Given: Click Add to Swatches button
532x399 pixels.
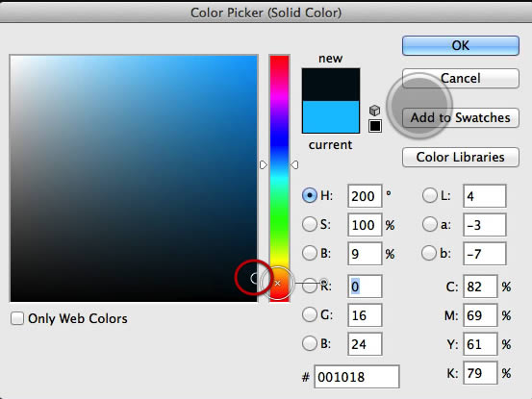Looking at the screenshot, I should click(461, 117).
